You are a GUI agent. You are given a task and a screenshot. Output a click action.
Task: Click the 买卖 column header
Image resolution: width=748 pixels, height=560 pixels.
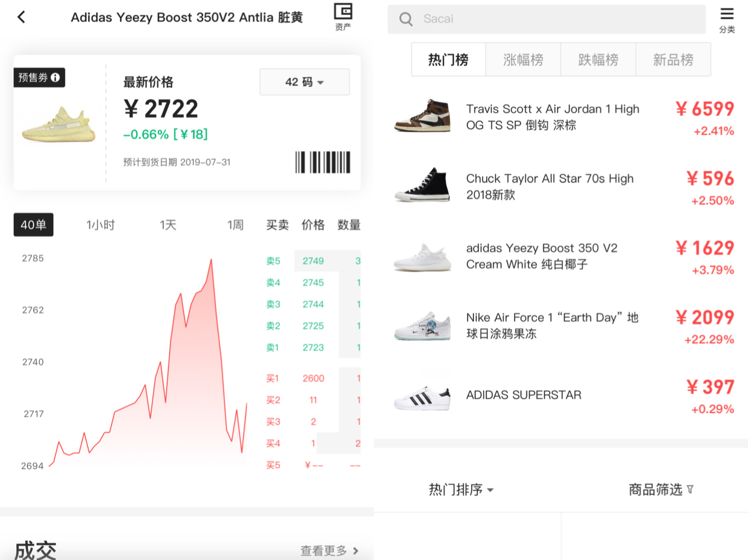pos(277,225)
